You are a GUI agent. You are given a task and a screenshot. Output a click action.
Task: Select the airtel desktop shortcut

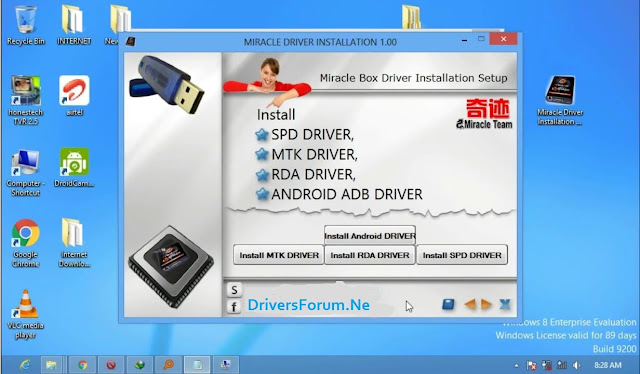[x=74, y=96]
